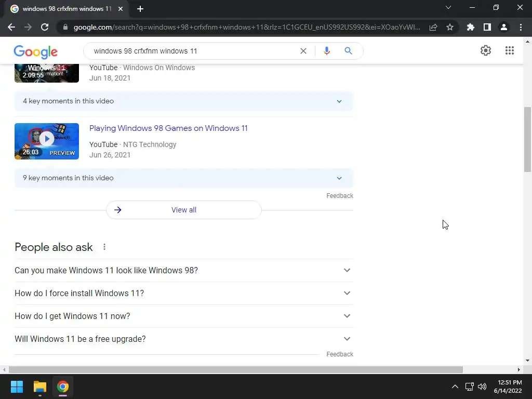Open a new tab with plus button
The width and height of the screenshot is (532, 399).
[x=140, y=9]
